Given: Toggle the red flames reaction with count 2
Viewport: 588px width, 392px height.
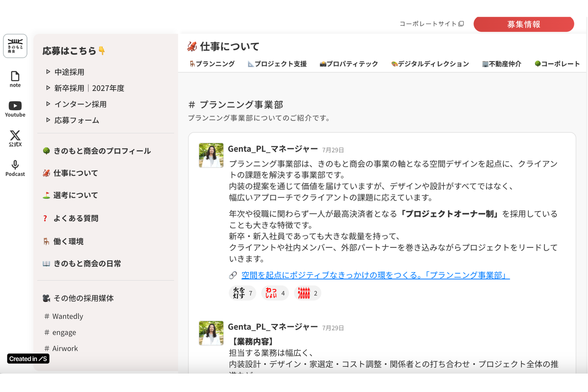Looking at the screenshot, I should coord(307,293).
